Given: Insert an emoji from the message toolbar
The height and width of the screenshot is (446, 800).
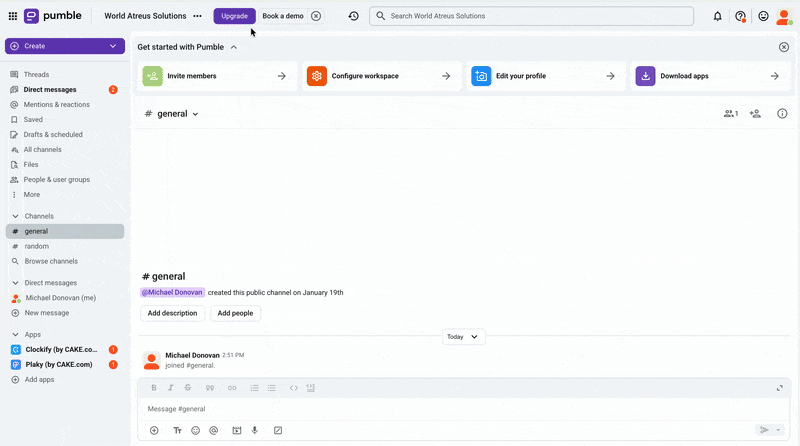Looking at the screenshot, I should coord(195,430).
